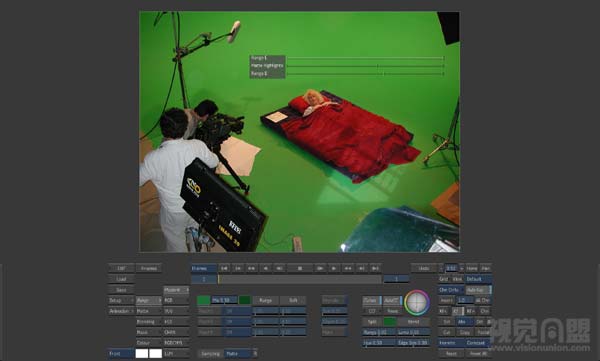600x361 pixels.
Task: Switch to the Blending menu
Action: (x=148, y=322)
